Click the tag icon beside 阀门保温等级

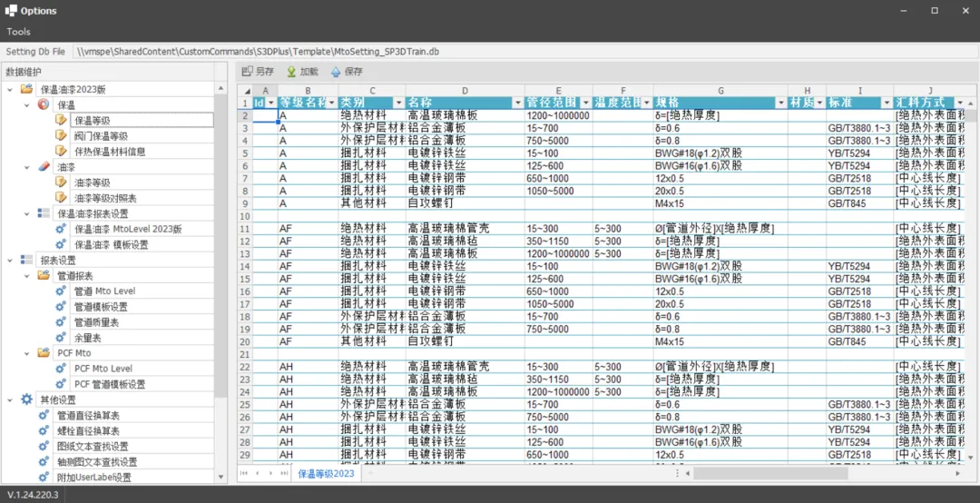[x=61, y=135]
